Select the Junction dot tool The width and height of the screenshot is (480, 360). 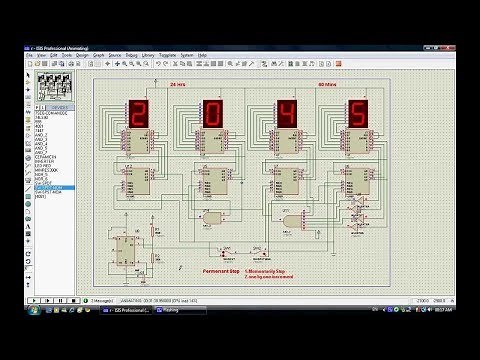click(28, 90)
